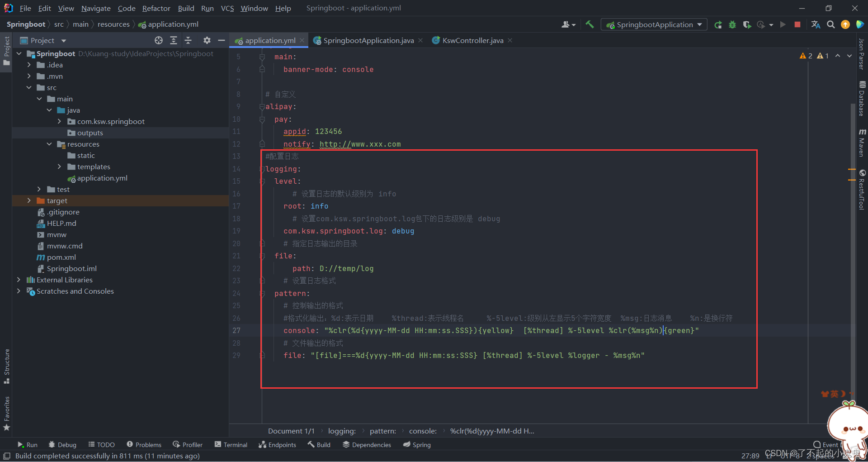
Task: Click the resources breadcrumb in navigation bar
Action: pos(113,24)
